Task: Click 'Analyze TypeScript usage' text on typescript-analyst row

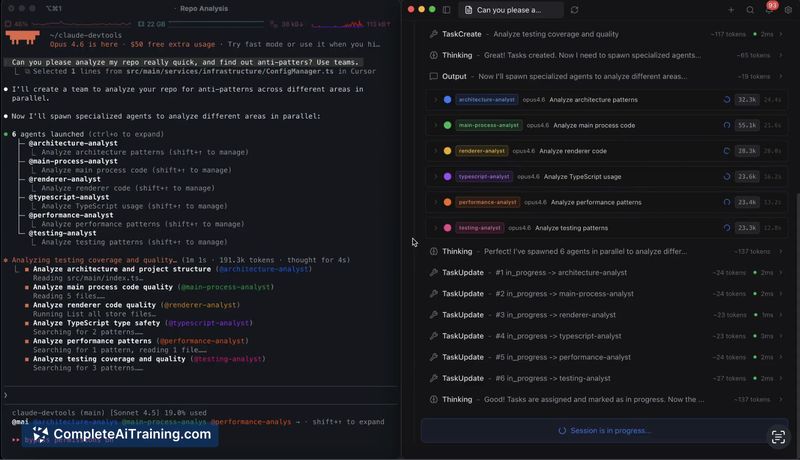Action: pyautogui.click(x=582, y=177)
